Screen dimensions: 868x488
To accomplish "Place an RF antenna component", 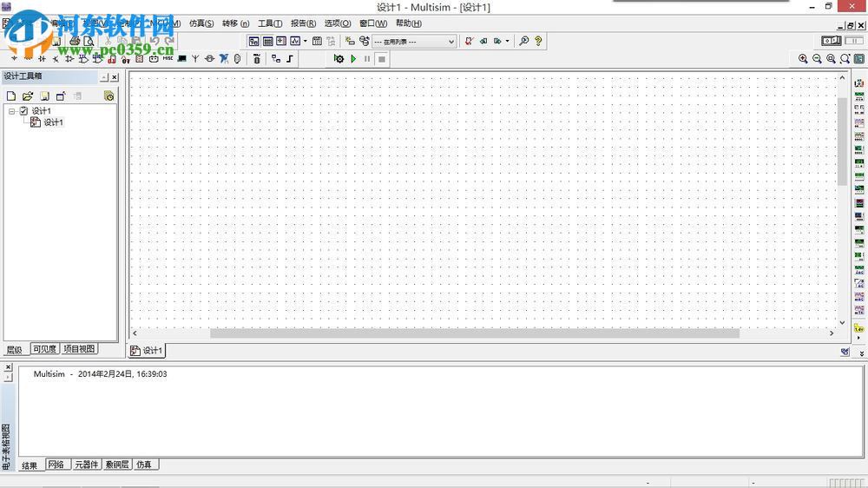I will [195, 58].
